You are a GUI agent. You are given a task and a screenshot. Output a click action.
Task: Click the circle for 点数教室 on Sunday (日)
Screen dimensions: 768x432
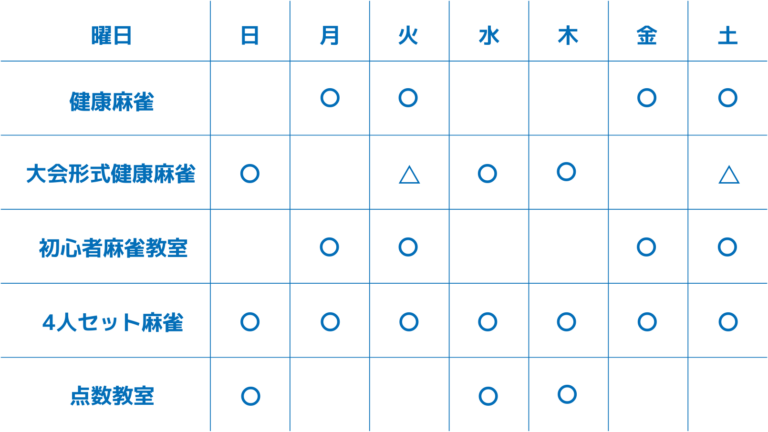(250, 395)
